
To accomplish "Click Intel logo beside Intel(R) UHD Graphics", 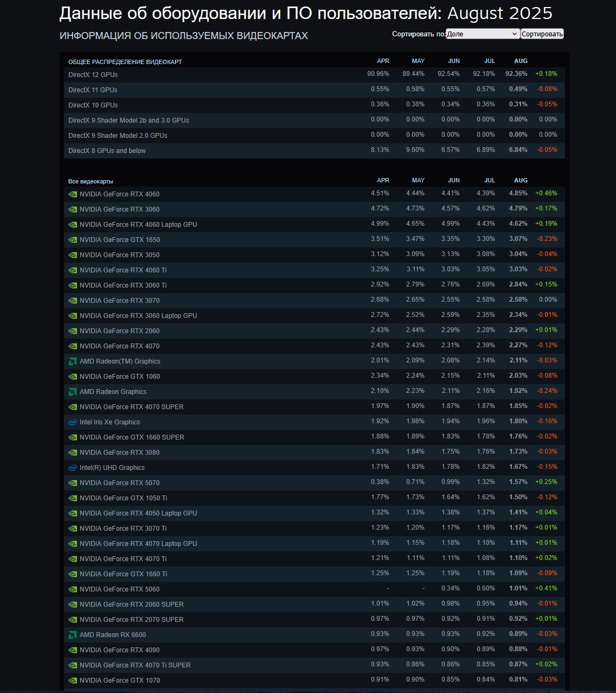I will pyautogui.click(x=73, y=467).
